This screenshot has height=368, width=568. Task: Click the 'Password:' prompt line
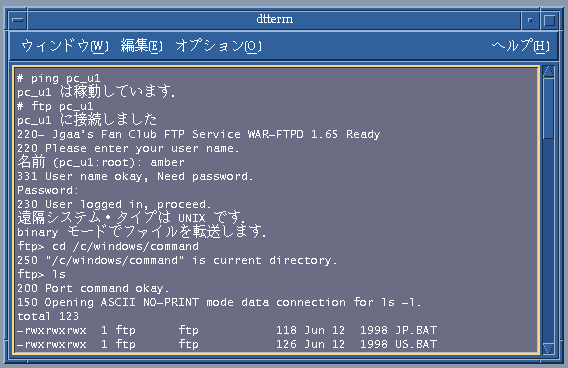click(x=48, y=190)
